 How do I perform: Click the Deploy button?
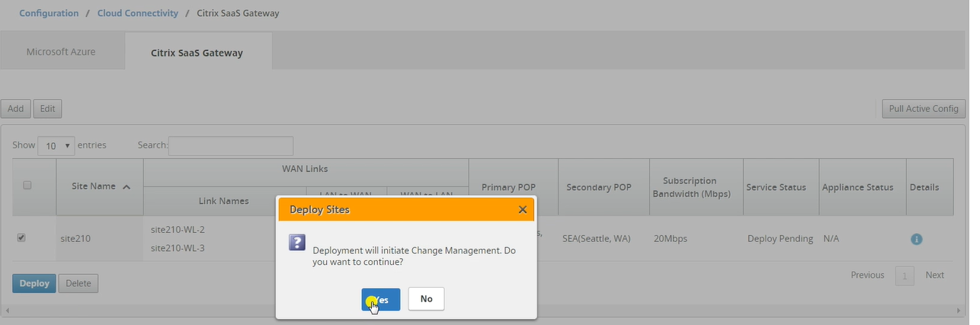point(34,283)
